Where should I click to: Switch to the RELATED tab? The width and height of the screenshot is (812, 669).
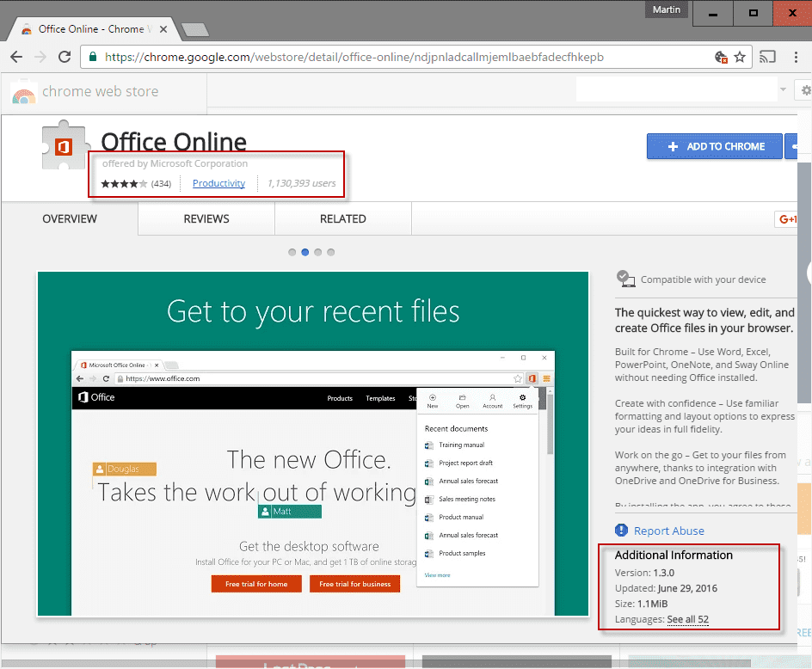click(343, 219)
